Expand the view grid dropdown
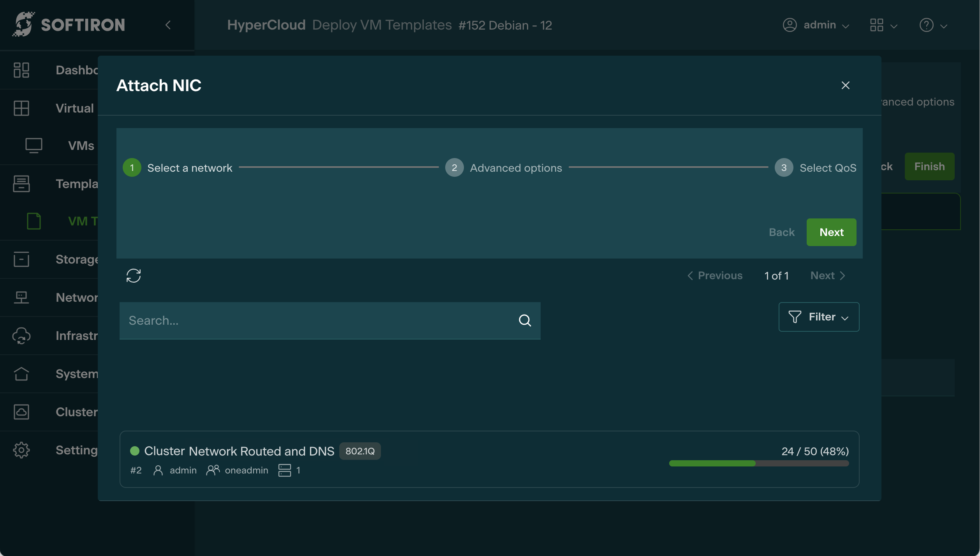 [883, 25]
